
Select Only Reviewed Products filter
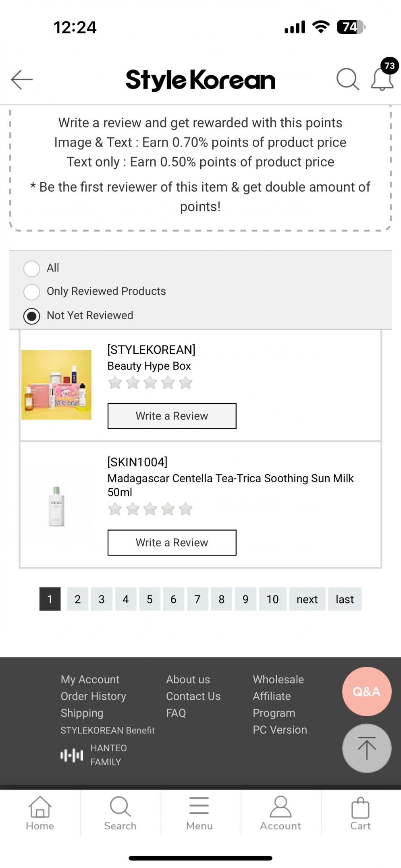[32, 291]
